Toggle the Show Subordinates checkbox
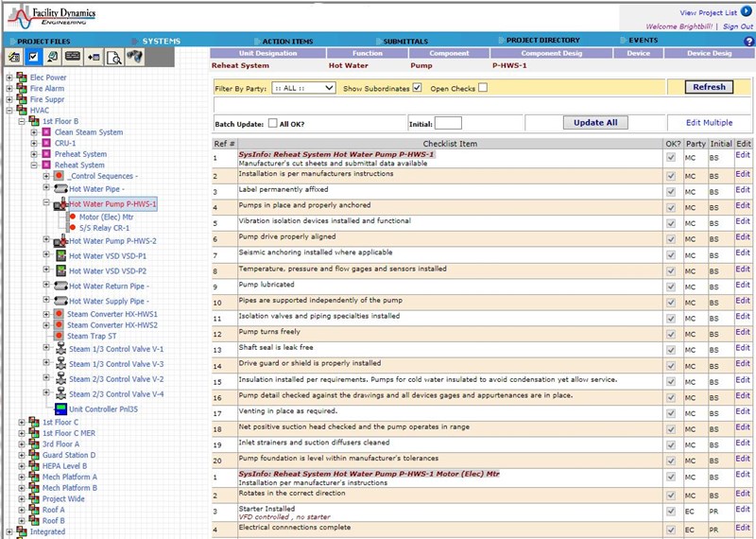Image resolution: width=756 pixels, height=539 pixels. (417, 87)
